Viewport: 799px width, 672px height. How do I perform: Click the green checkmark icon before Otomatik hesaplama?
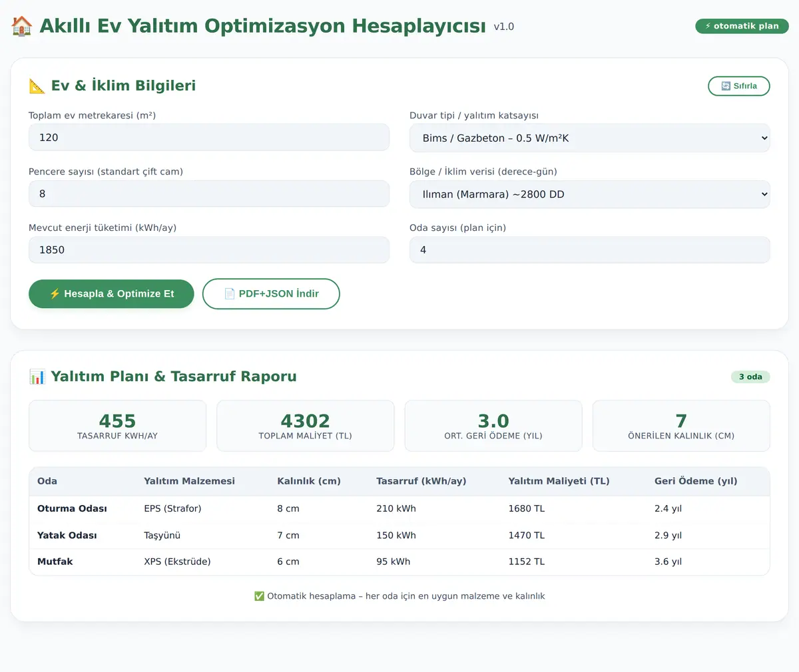[259, 596]
